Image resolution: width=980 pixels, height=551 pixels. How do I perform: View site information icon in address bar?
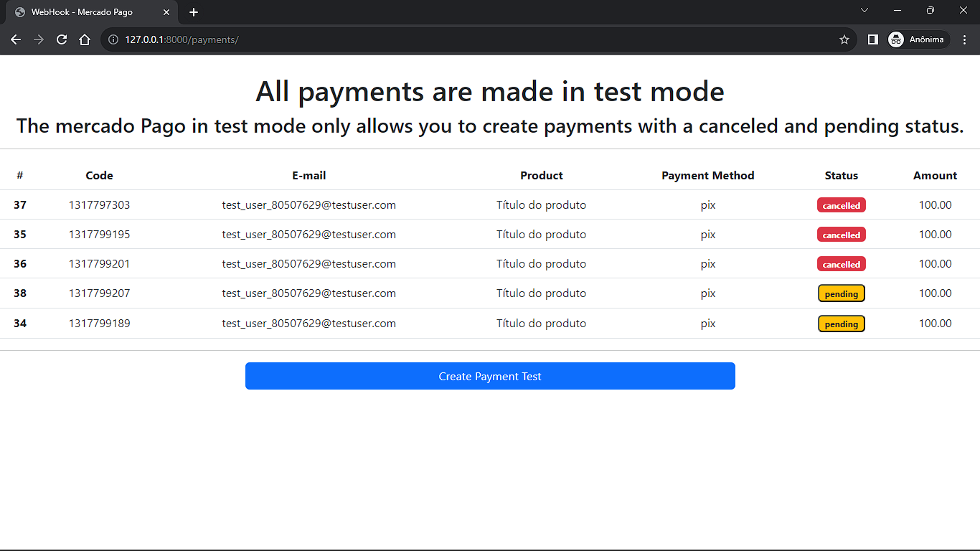(113, 39)
